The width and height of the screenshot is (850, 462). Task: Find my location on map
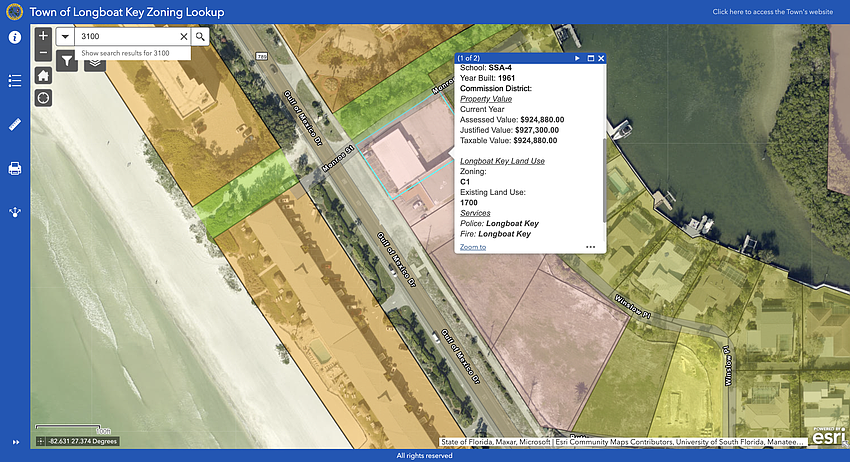43,98
